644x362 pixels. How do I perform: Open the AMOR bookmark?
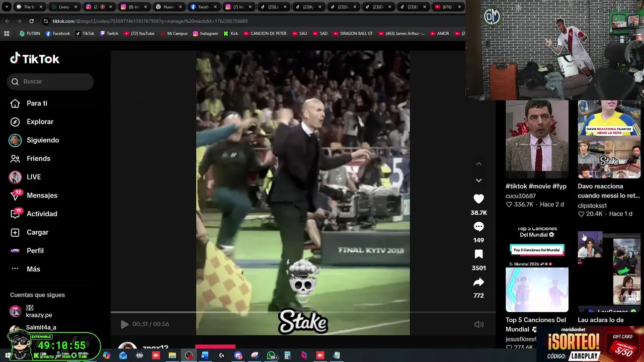pyautogui.click(x=439, y=34)
